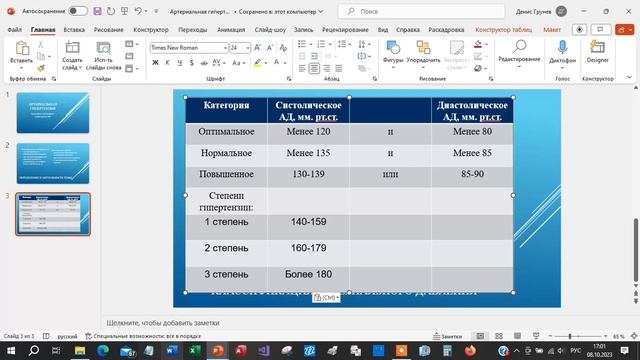Toggle Center alignment button
Screen dimensions: 640x360
(314, 69)
